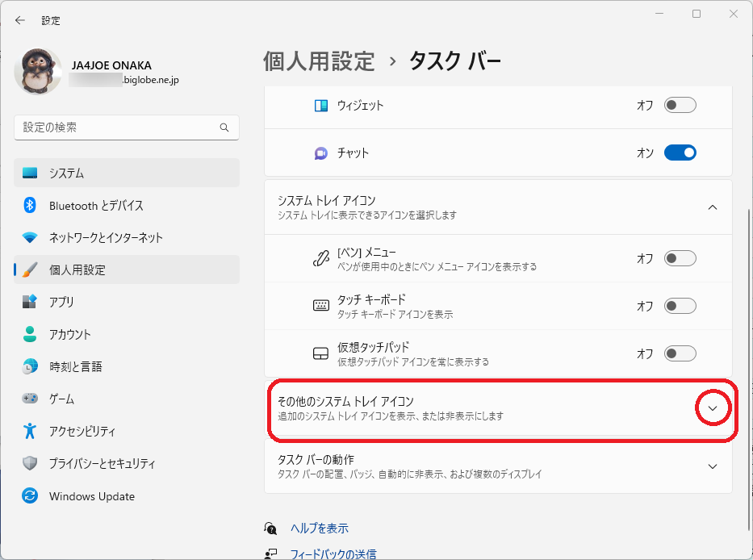Click the アカウント person icon
Image resolution: width=753 pixels, height=560 pixels.
click(30, 334)
